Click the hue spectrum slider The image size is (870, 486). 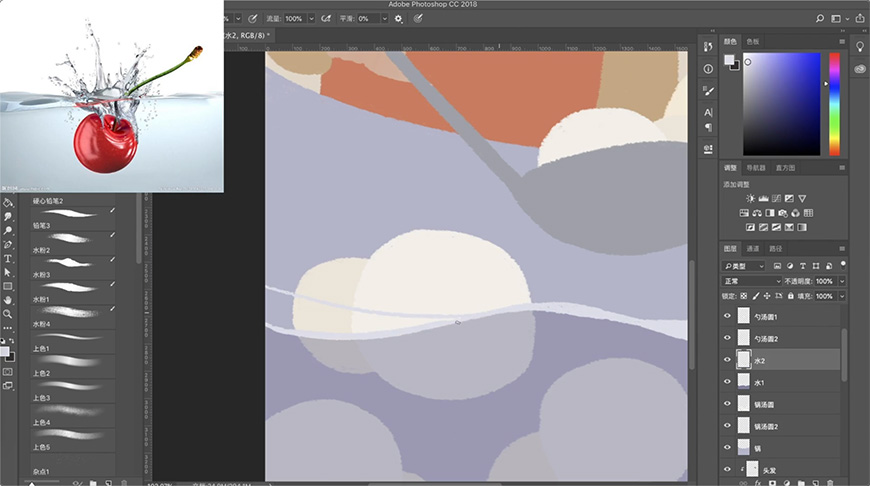click(x=834, y=104)
